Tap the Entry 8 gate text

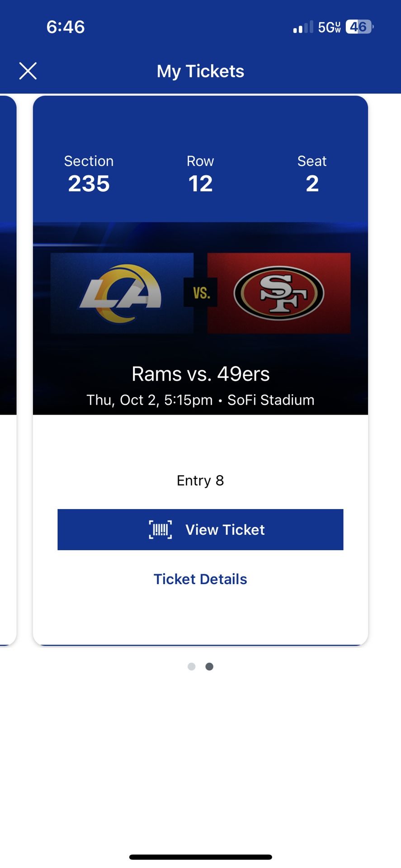click(200, 480)
